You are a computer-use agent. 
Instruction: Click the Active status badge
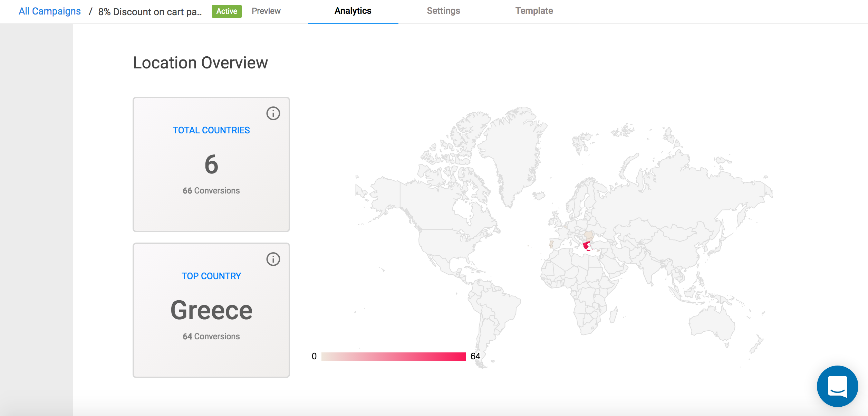(x=226, y=11)
